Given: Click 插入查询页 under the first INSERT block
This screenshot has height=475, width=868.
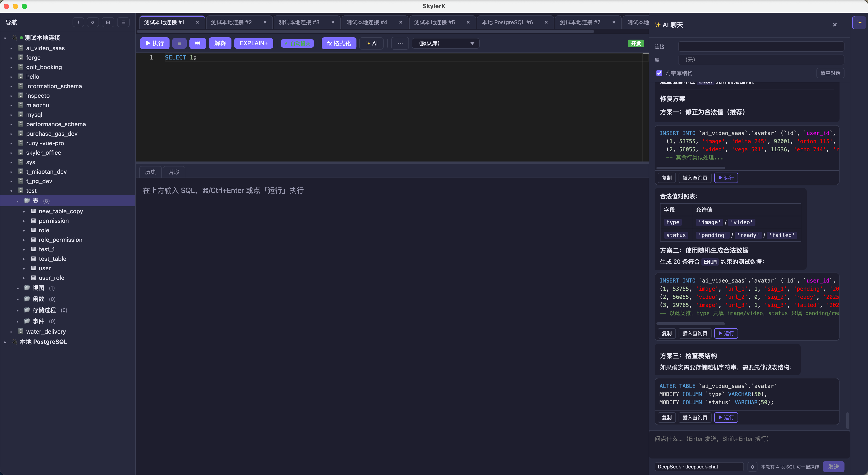Looking at the screenshot, I should [695, 178].
